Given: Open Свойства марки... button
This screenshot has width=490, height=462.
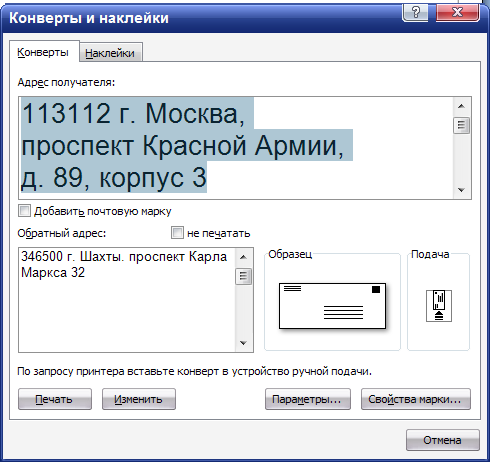Looking at the screenshot, I should click(416, 399).
